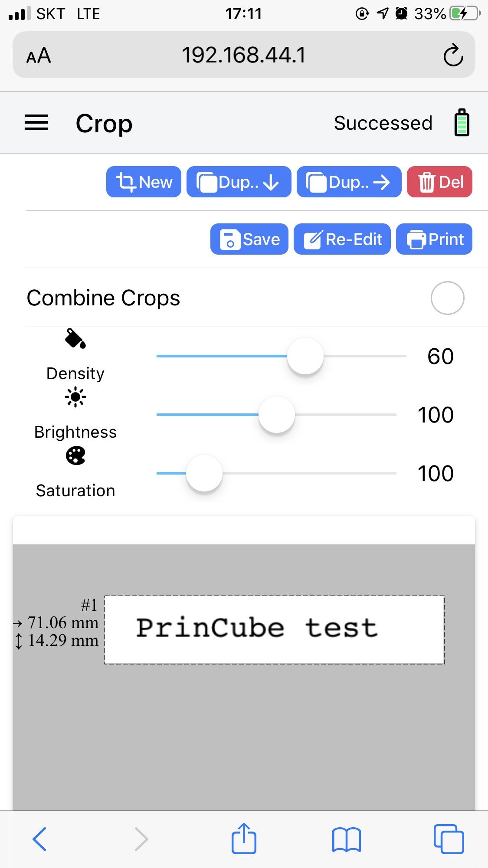
Task: Open Safari share sheet
Action: (244, 839)
